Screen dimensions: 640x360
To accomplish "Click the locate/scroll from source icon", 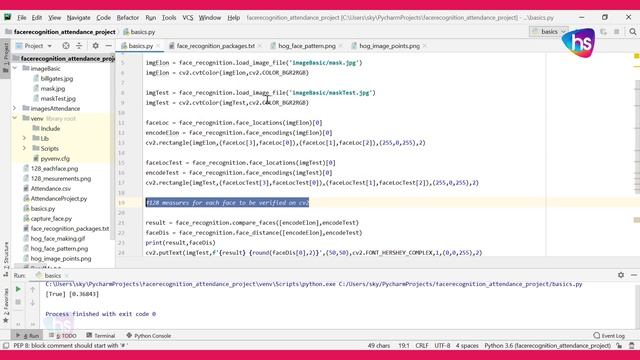I will 66,46.
